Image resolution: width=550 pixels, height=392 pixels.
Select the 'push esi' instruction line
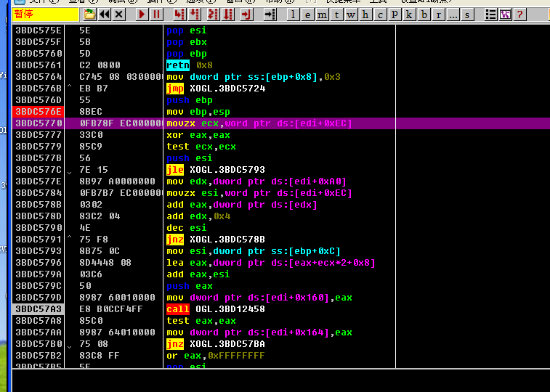(190, 158)
